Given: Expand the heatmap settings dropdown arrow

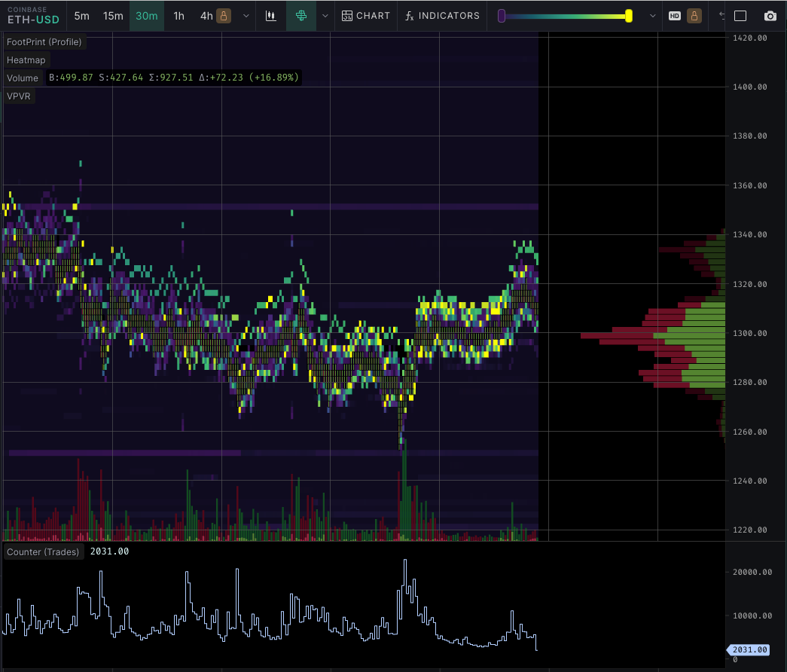Looking at the screenshot, I should [652, 16].
